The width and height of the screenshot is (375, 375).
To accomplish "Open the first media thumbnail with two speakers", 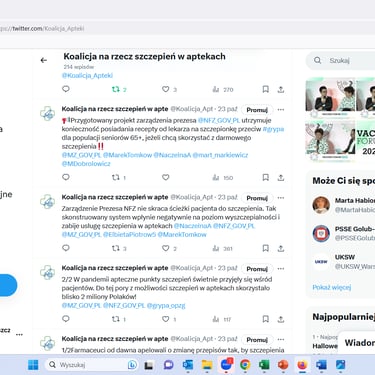I will (x=330, y=97).
